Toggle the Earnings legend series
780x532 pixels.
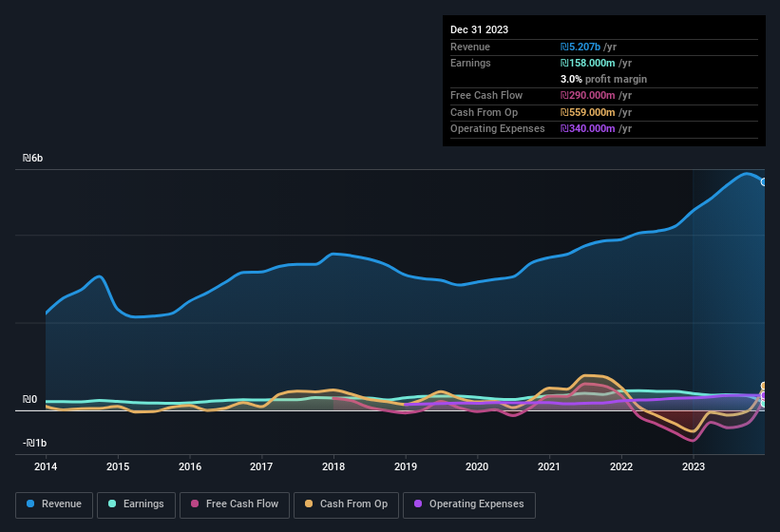(x=135, y=504)
